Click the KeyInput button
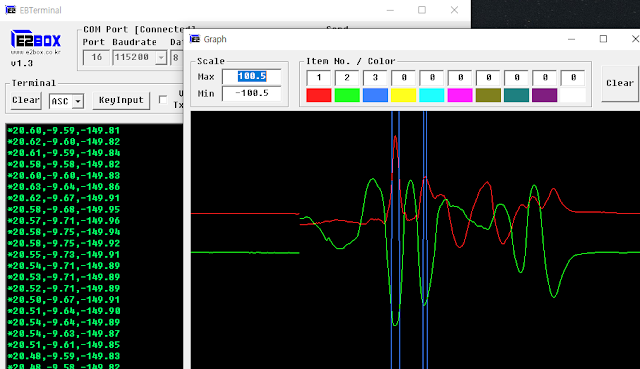Viewport: 640px width, 369px height. (x=121, y=100)
